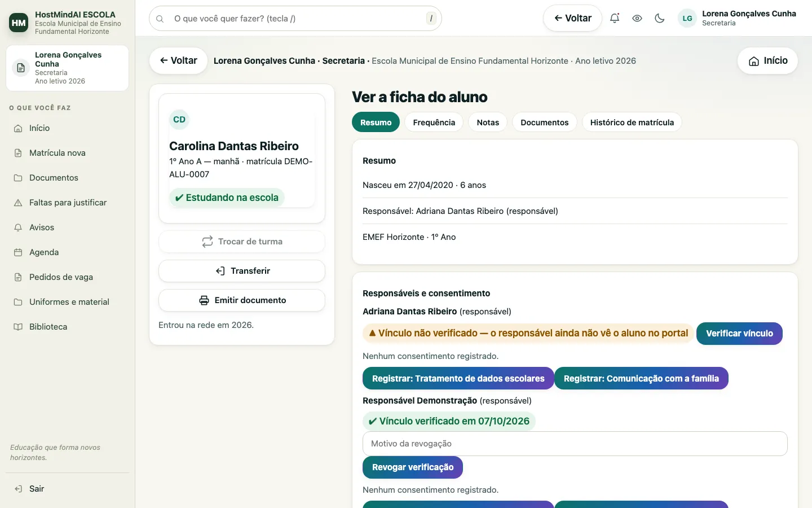Open Faltas para justificar page

68,203
